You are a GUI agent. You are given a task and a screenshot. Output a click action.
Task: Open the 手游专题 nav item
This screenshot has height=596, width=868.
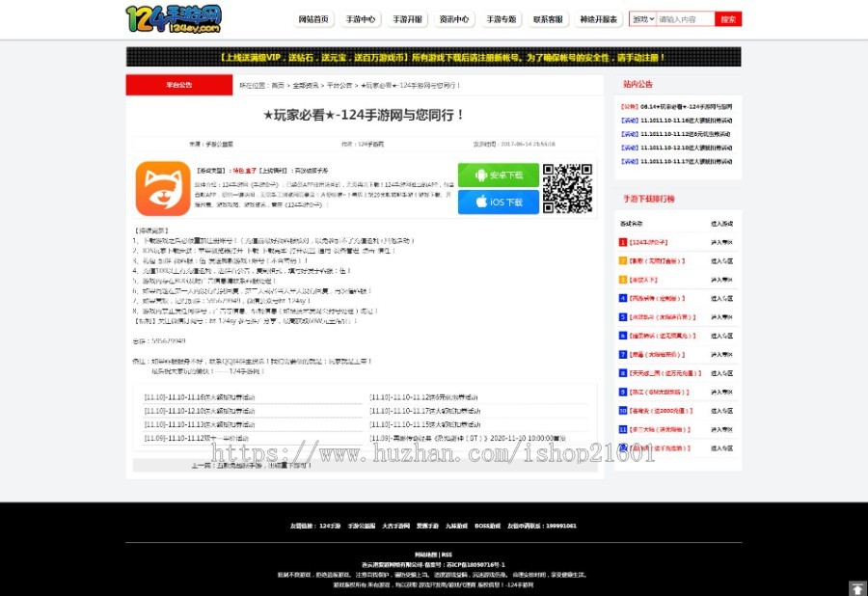click(x=501, y=19)
